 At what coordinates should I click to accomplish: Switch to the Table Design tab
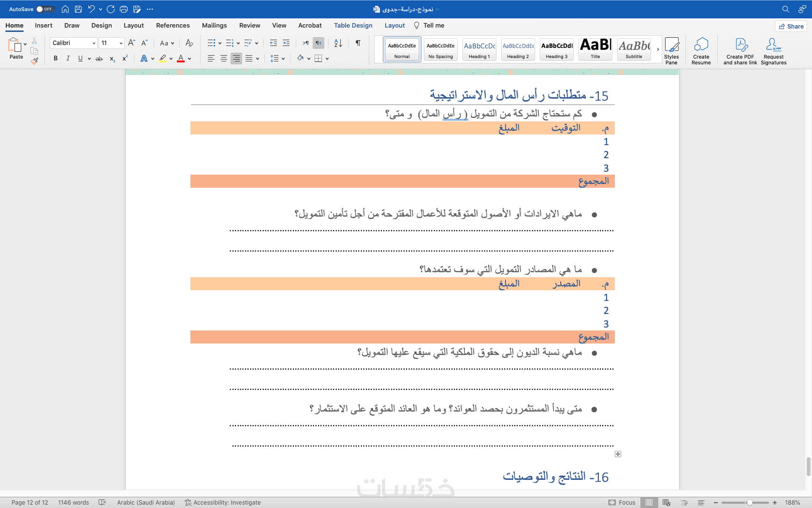[x=353, y=26]
